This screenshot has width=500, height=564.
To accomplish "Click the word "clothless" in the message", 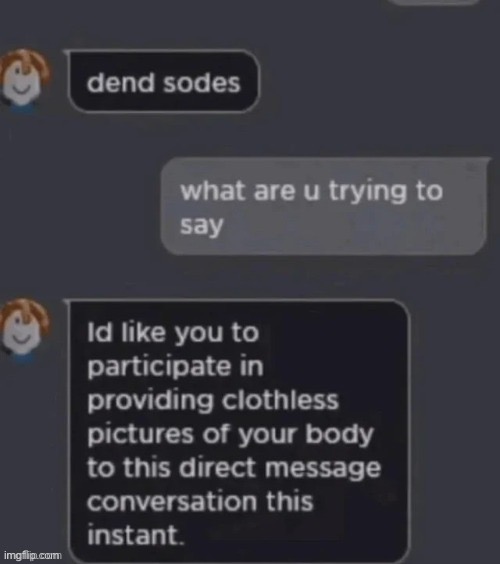I will pos(280,400).
